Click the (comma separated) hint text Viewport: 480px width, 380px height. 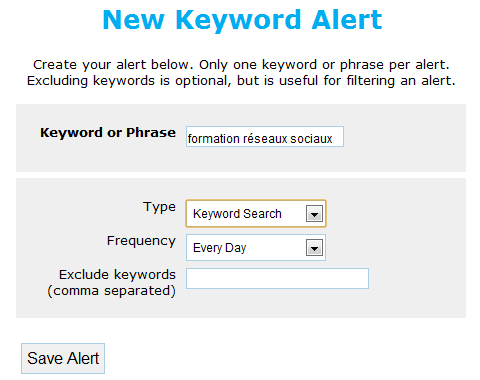111,291
